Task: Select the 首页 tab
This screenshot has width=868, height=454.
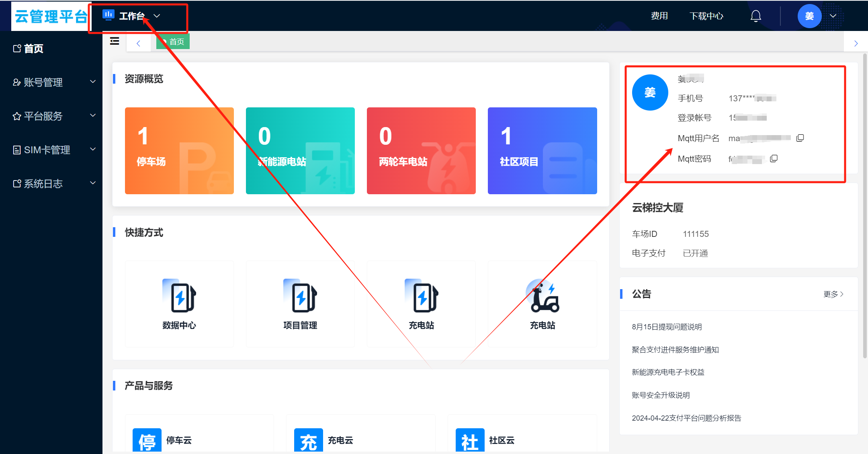Action: click(x=173, y=42)
